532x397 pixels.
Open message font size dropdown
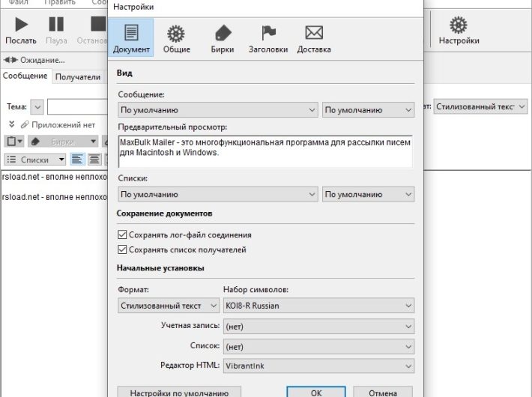pos(368,110)
